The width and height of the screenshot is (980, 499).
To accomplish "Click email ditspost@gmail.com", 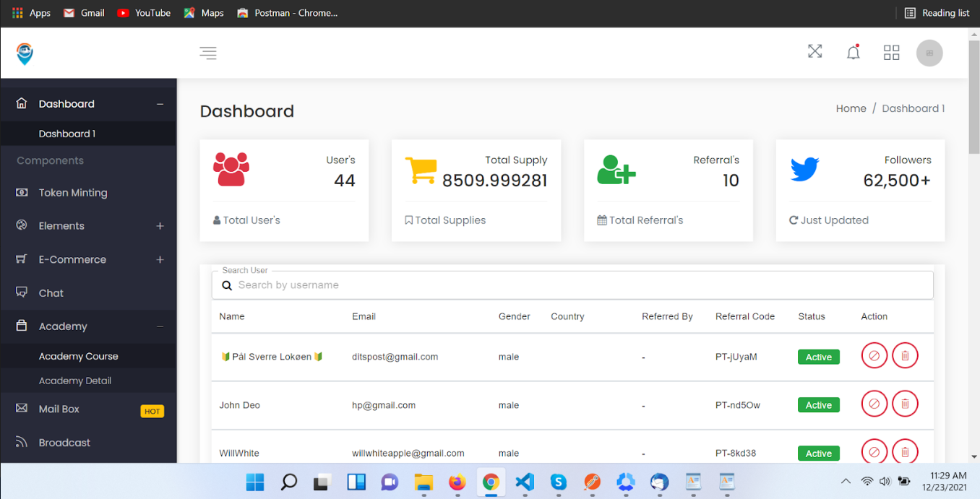I will point(395,357).
